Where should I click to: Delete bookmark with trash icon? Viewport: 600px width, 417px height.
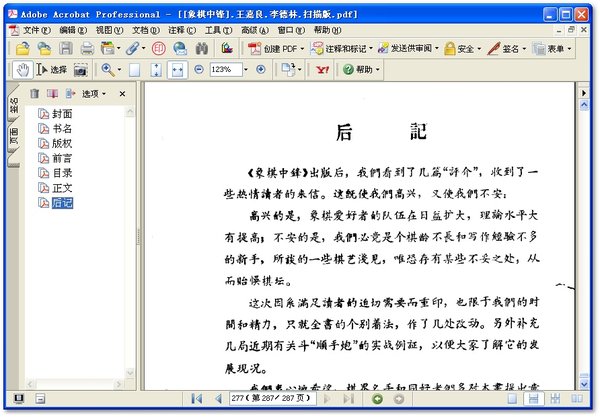coord(34,93)
